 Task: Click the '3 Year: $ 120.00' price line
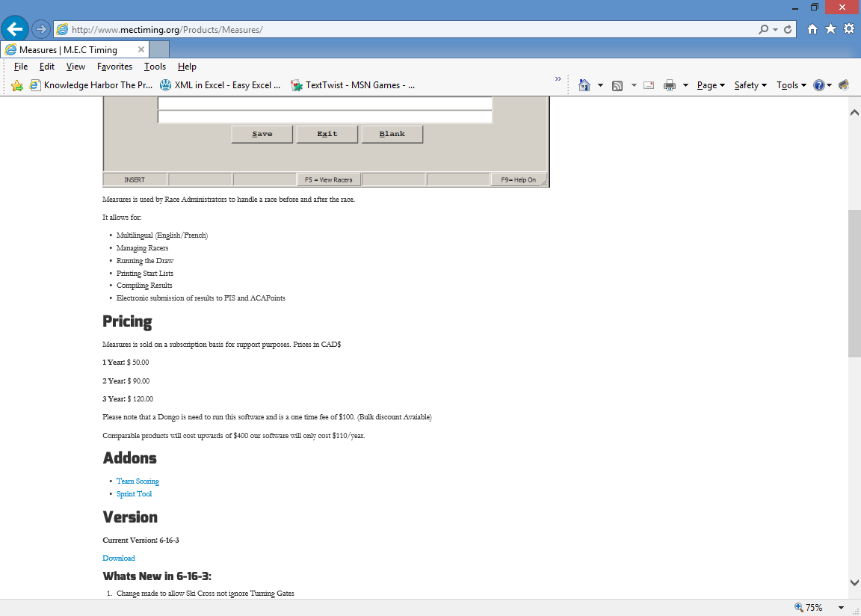[x=128, y=398]
